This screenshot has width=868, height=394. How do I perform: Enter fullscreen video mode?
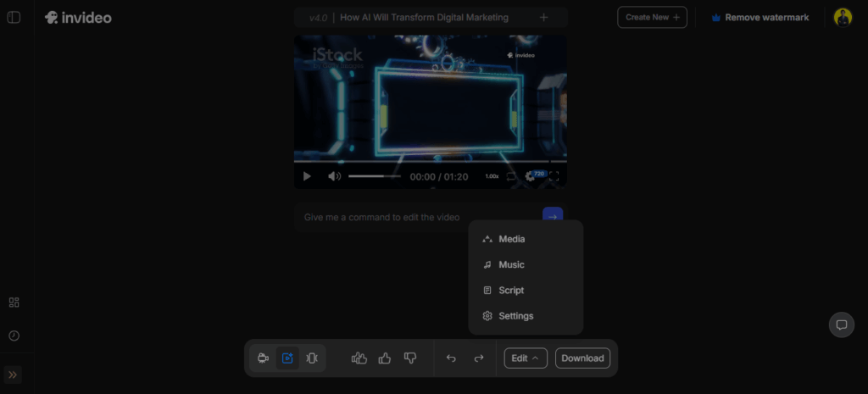[554, 176]
